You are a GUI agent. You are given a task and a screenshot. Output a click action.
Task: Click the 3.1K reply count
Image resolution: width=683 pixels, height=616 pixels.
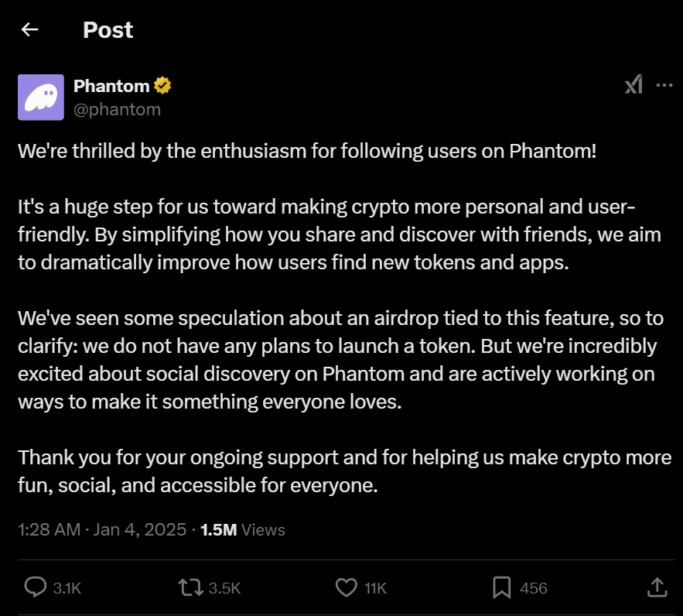click(67, 588)
